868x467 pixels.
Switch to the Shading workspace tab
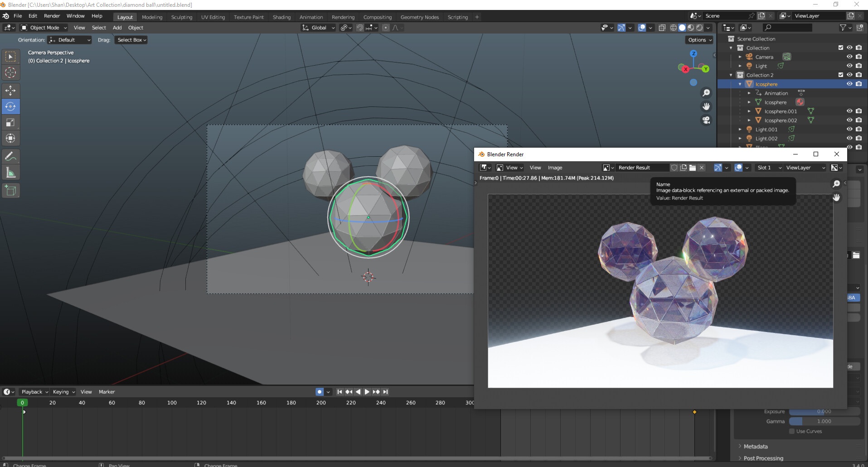pyautogui.click(x=281, y=17)
